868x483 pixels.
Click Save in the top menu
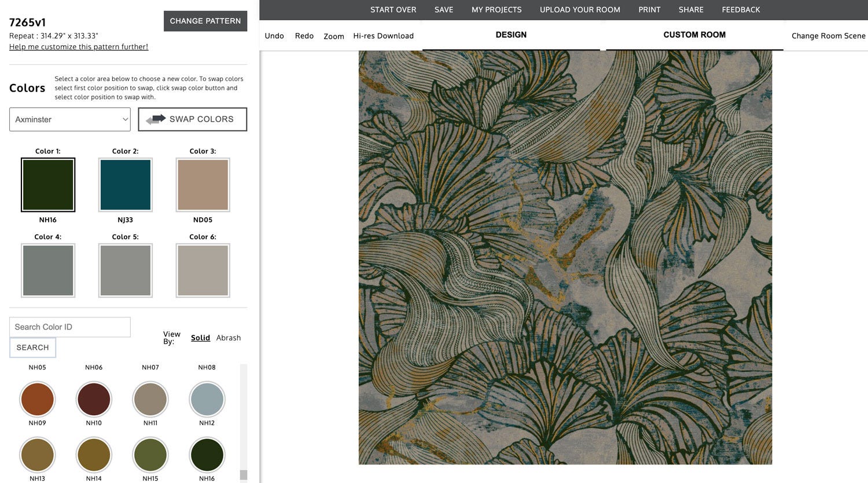coord(444,10)
